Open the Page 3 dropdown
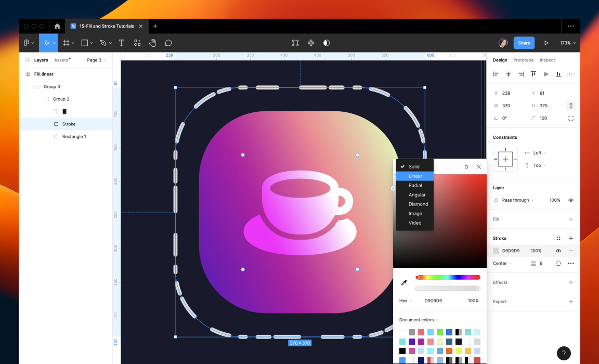Screen dimensions: 599x364 pos(96,60)
